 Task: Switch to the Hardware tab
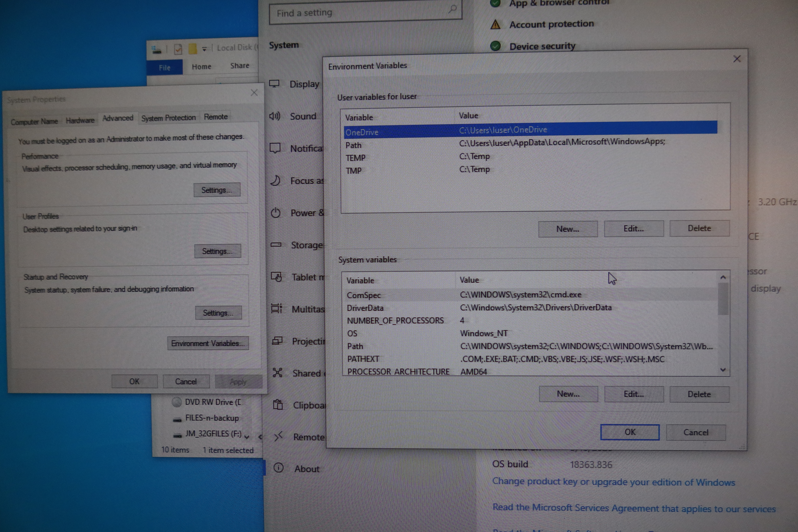coord(80,121)
